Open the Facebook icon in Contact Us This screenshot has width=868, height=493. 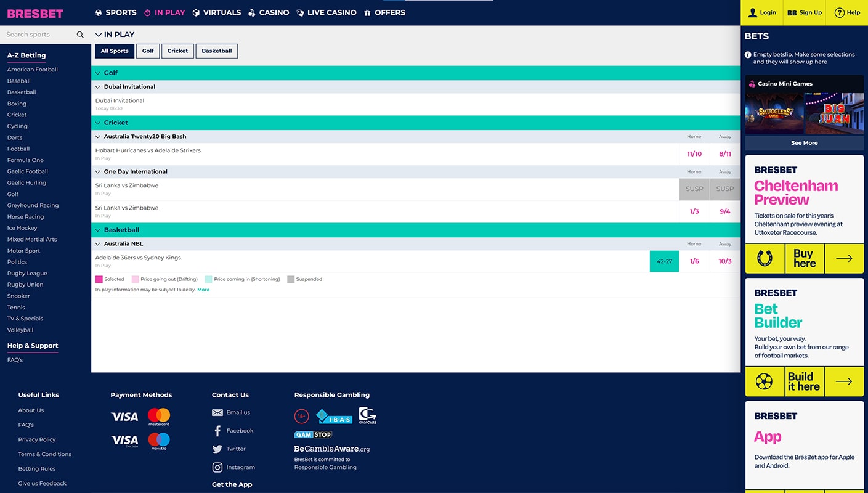[x=217, y=431]
